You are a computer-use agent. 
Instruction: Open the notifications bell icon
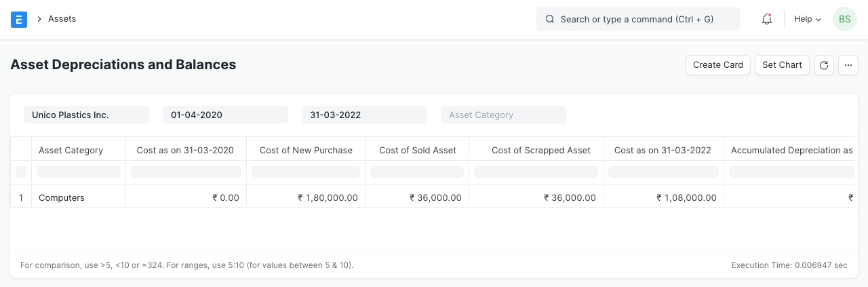[767, 19]
